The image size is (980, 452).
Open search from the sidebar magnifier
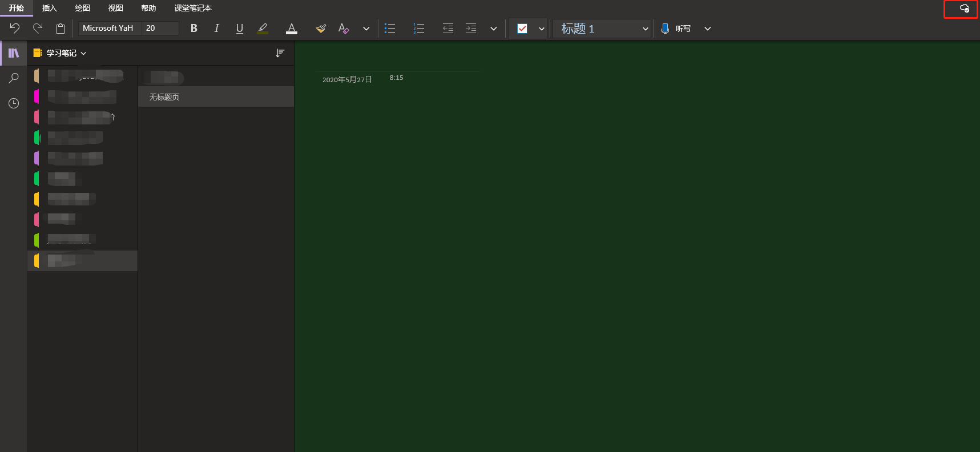[x=14, y=78]
